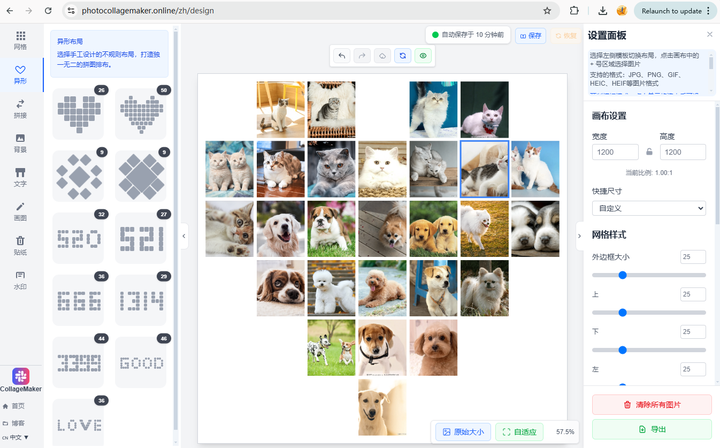Toggle the green eye preview icon
Screen dimensions: 720x448
422,57
